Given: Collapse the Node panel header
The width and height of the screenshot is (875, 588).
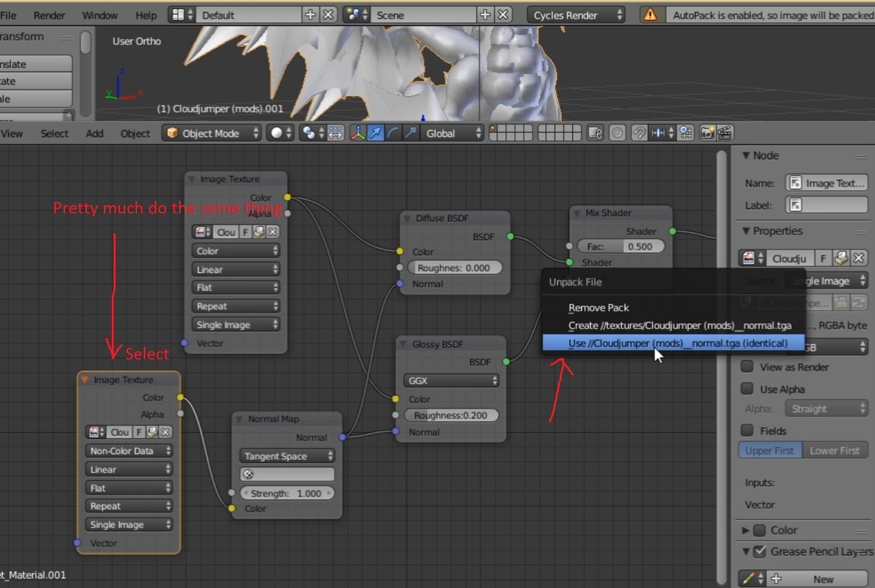Looking at the screenshot, I should 746,156.
